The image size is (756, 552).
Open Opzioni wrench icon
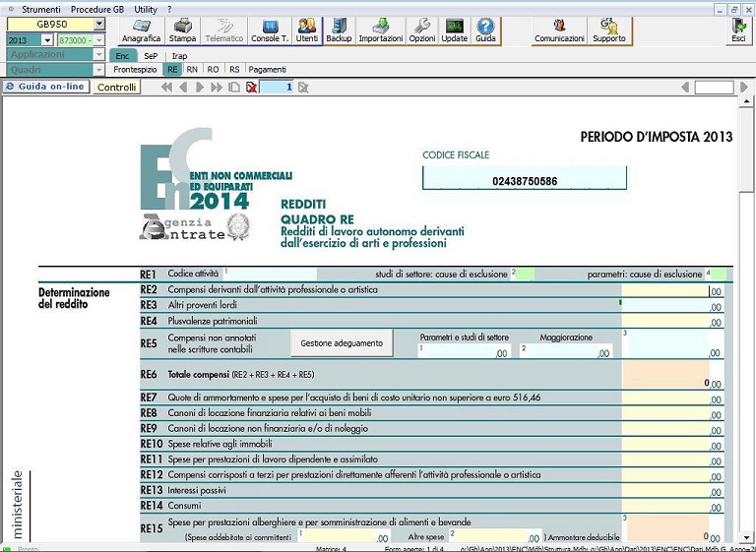coord(422,31)
